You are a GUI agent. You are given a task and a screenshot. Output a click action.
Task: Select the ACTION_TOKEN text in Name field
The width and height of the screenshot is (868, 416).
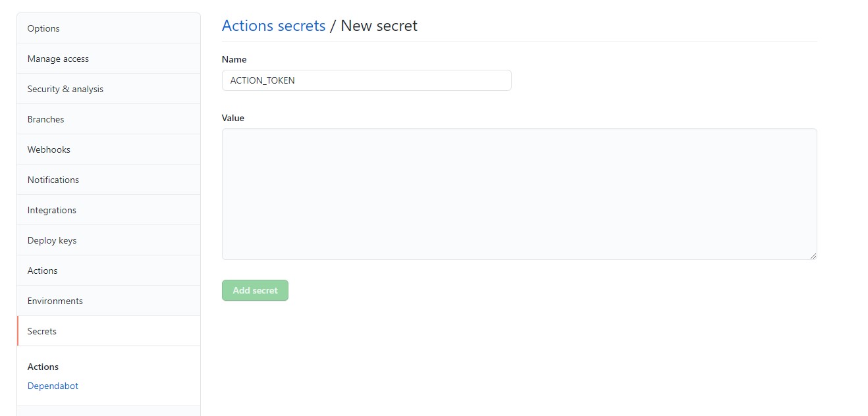tap(261, 80)
